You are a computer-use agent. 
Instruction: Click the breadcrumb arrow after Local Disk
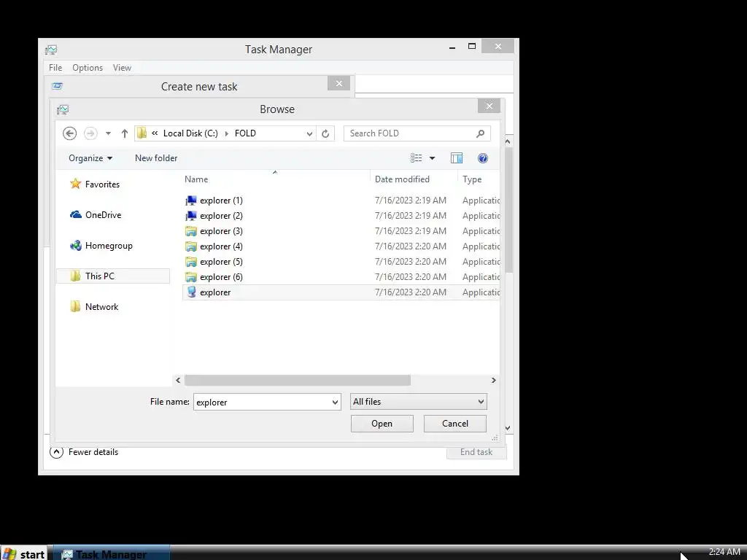click(226, 134)
